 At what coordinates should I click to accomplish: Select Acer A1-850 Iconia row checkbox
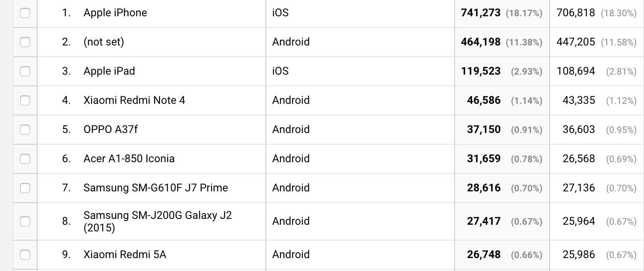25,159
